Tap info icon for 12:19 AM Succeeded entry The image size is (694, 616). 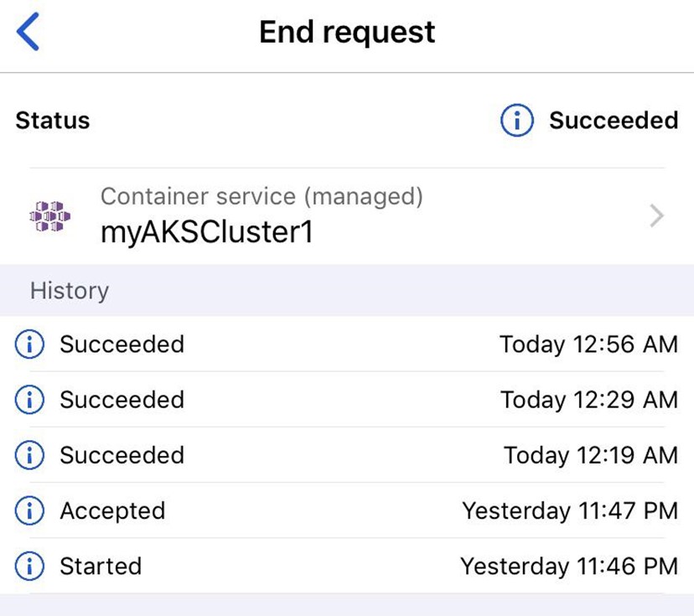pyautogui.click(x=29, y=455)
